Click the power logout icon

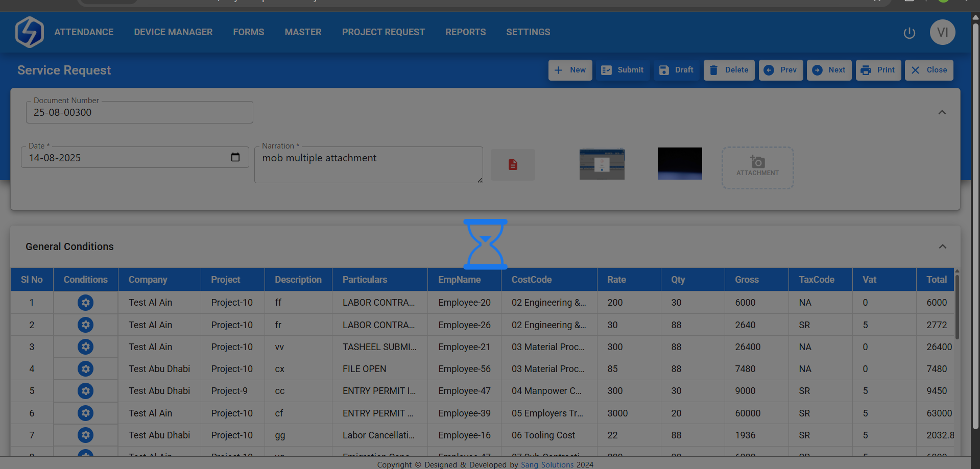tap(909, 33)
